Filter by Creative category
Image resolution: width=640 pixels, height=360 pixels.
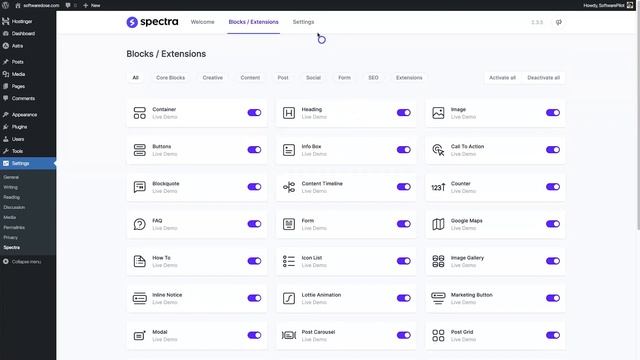(213, 78)
